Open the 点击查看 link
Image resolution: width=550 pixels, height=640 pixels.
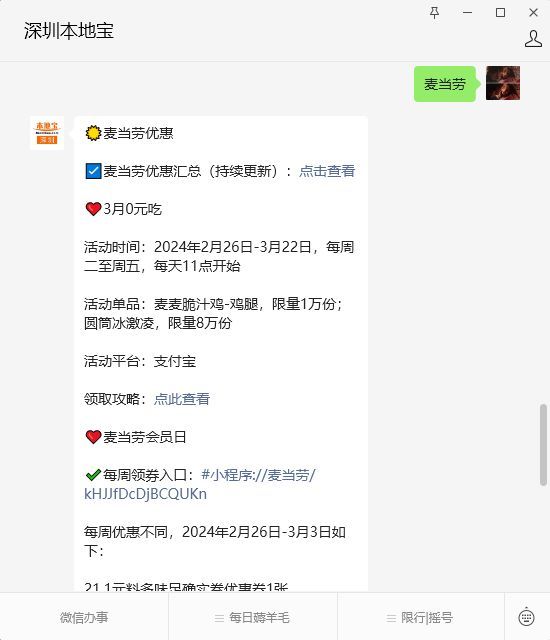pos(327,171)
